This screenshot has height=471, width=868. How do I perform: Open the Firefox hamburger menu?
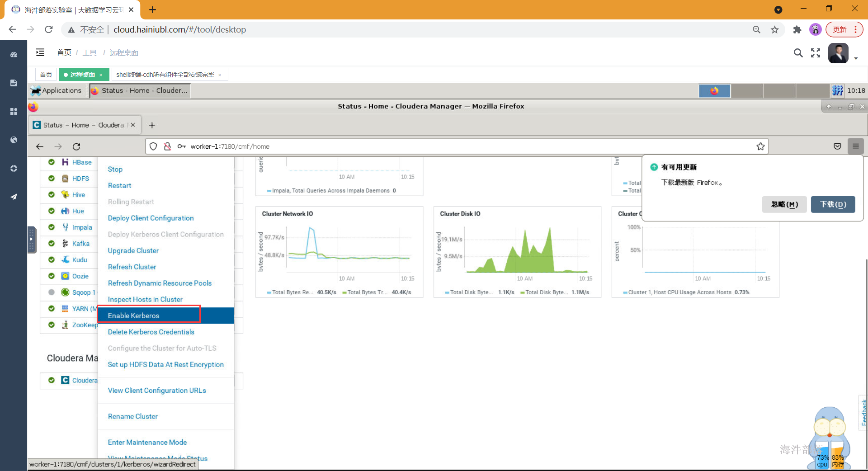855,146
